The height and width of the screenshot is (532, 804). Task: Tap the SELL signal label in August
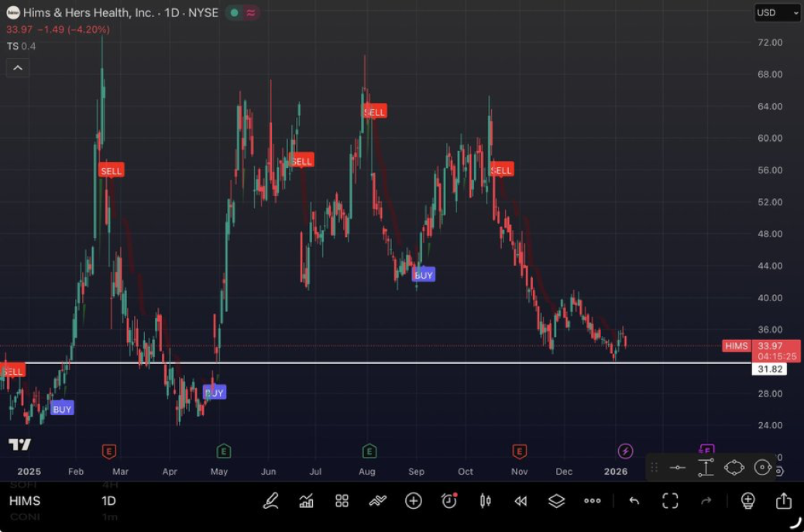[x=375, y=112]
